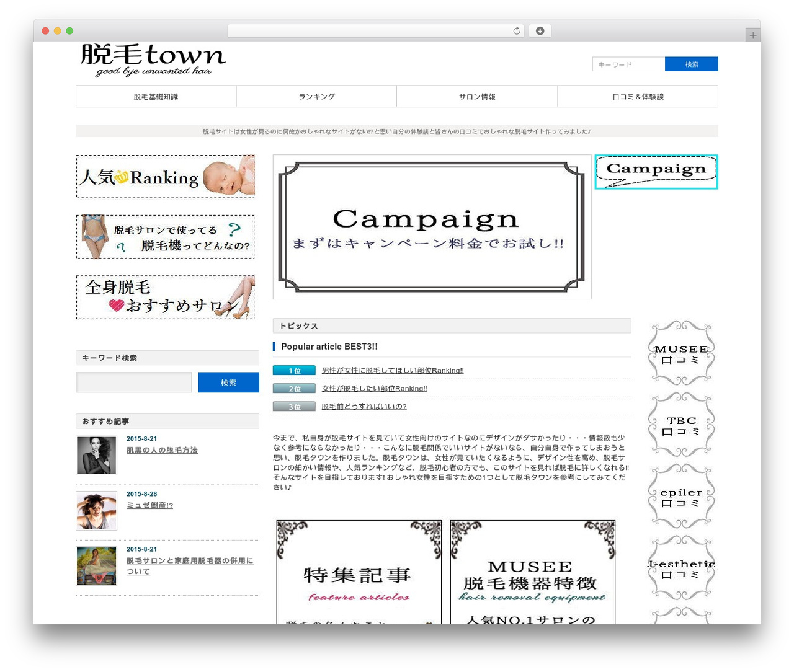The width and height of the screenshot is (794, 672).
Task: Click the 併用について article thumbnail
Action: coord(96,565)
